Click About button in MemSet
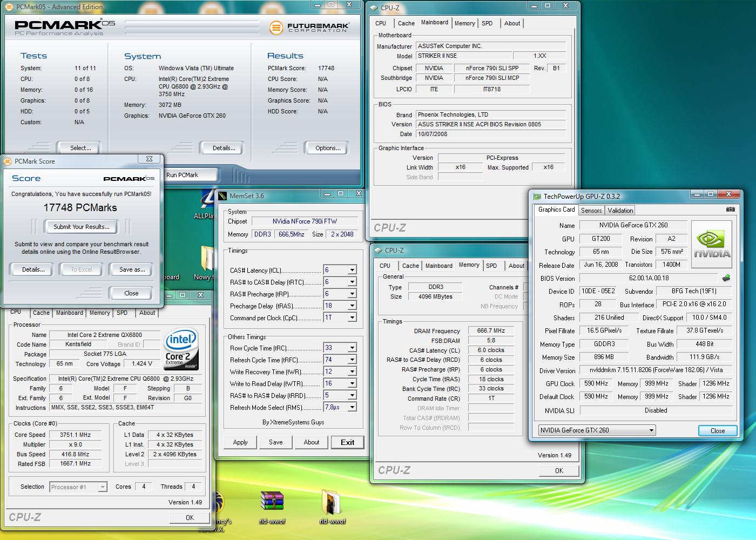The height and width of the screenshot is (540, 756). (312, 442)
